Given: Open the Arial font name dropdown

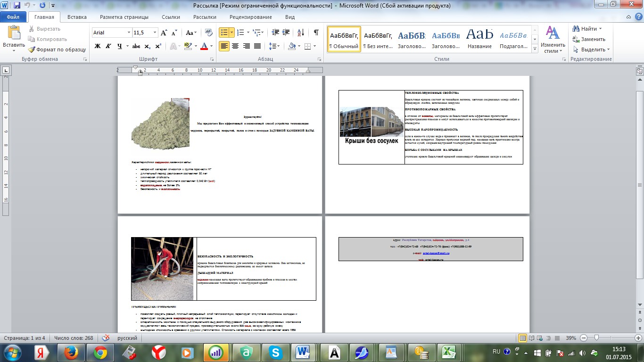Looking at the screenshot, I should [x=129, y=33].
